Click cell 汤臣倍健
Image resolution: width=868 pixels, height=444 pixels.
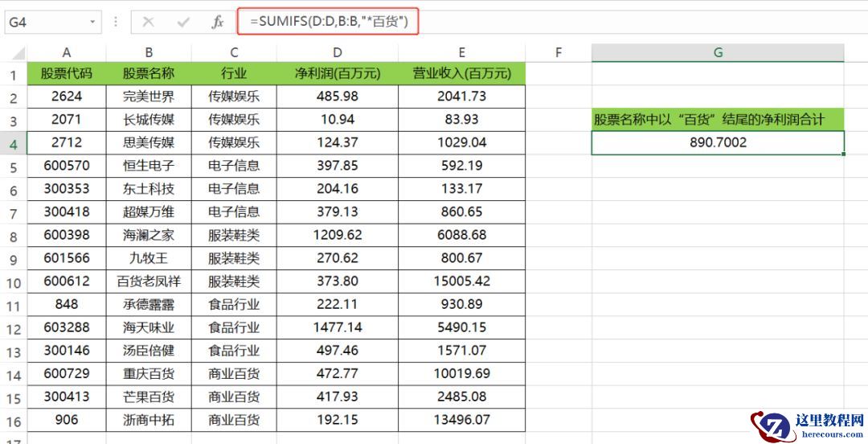(x=149, y=351)
